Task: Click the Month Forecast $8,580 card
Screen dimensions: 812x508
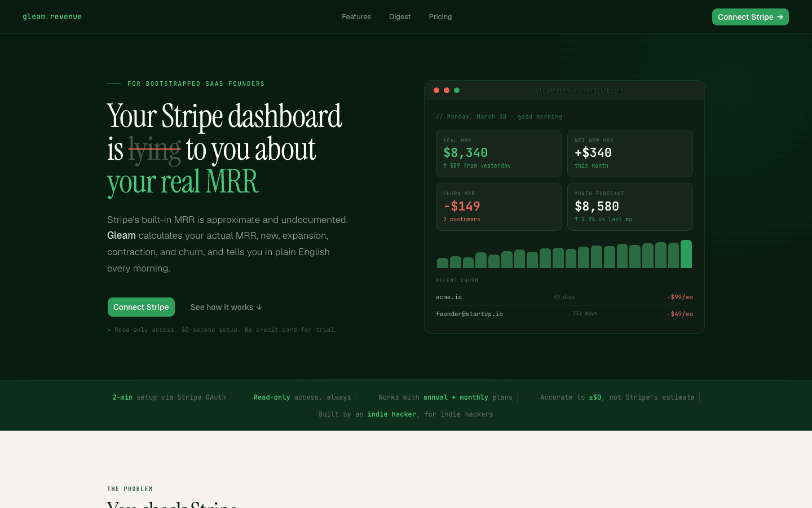Action: [630, 207]
